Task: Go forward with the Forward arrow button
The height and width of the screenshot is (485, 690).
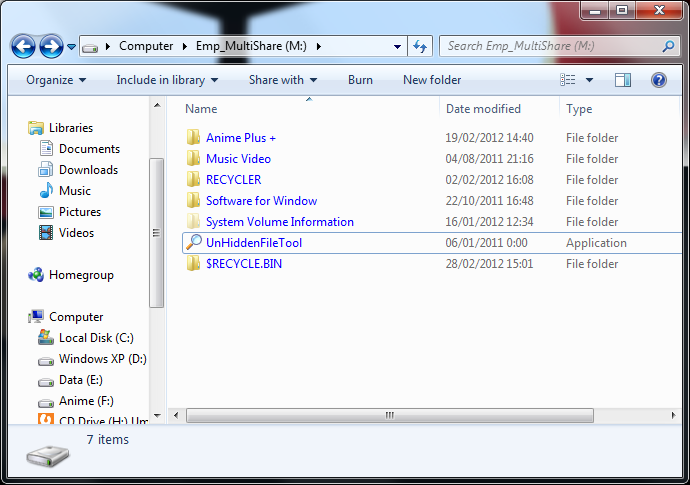Action: click(51, 46)
